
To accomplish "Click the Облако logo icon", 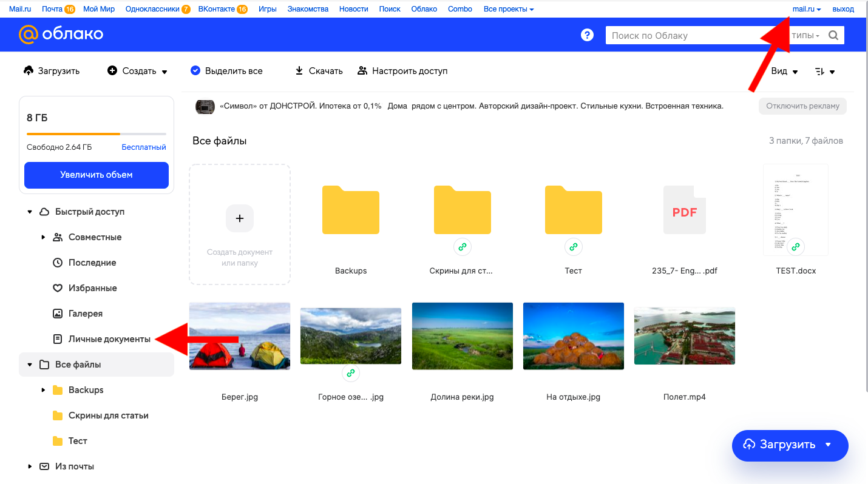I will [x=29, y=35].
